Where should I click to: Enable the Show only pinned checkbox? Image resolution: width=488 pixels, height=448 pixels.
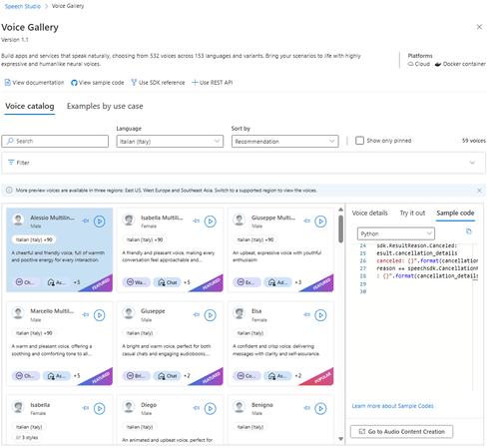click(359, 141)
